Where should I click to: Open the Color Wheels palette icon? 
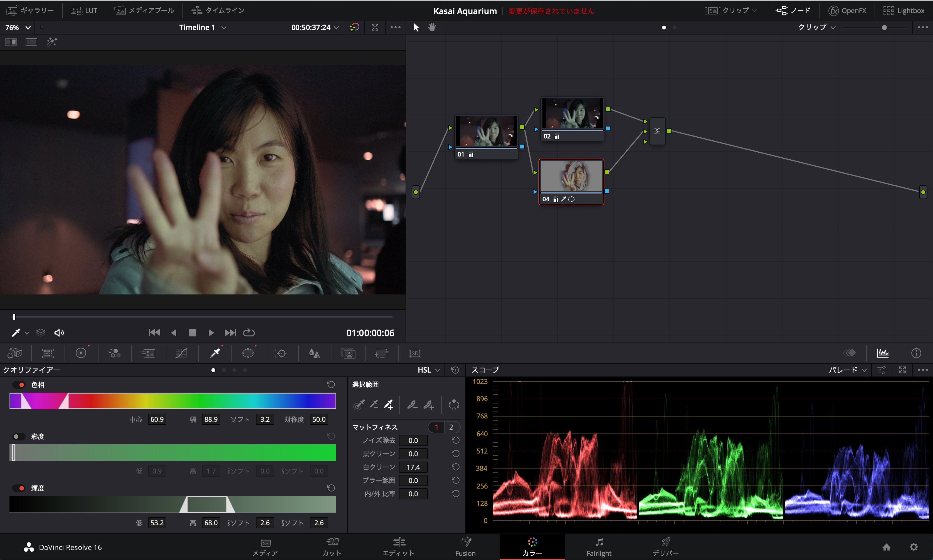click(x=81, y=353)
